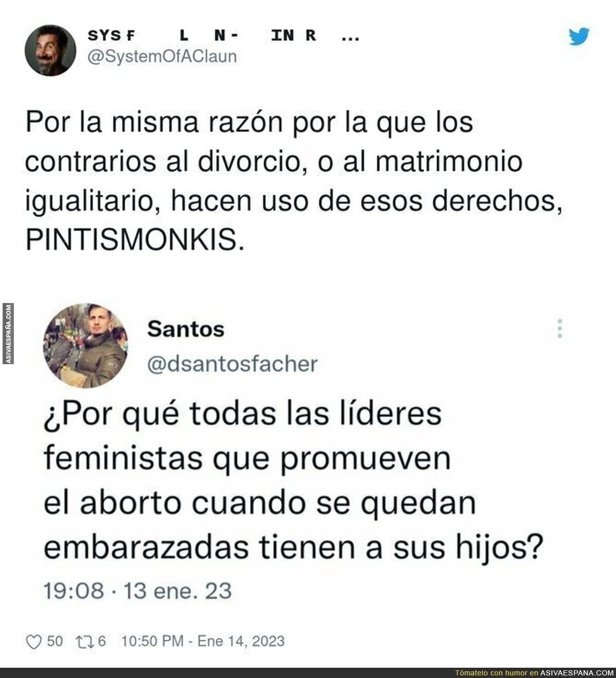Viewport: 616px width, 678px height.
Task: Click the Santos display name
Action: [x=186, y=329]
